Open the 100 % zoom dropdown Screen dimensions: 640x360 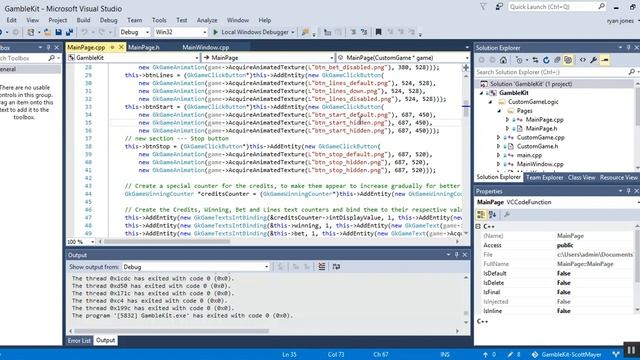pyautogui.click(x=81, y=242)
